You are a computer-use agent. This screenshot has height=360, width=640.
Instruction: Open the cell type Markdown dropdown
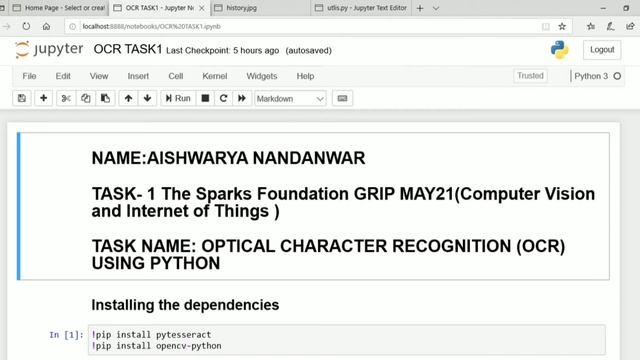[290, 98]
